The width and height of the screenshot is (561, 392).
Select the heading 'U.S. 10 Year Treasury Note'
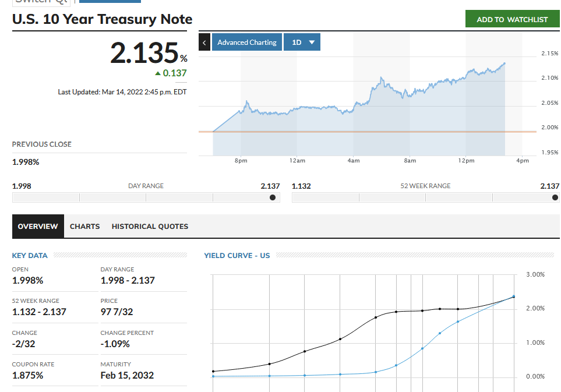[x=103, y=19]
